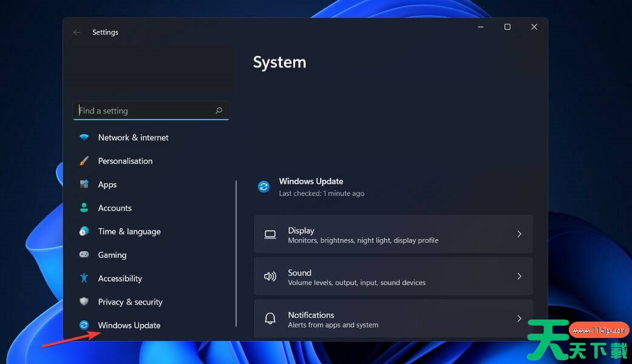The width and height of the screenshot is (632, 364).
Task: Click the Display monitor icon
Action: click(x=270, y=234)
